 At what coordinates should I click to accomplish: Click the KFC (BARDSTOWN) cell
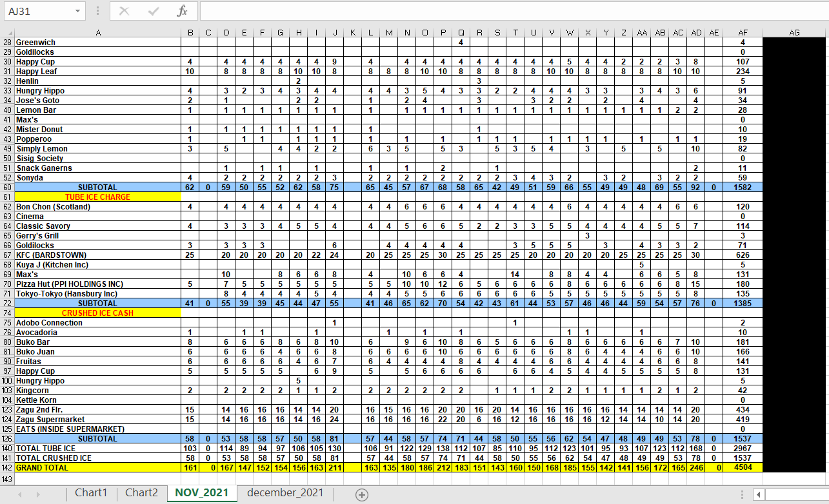point(97,255)
